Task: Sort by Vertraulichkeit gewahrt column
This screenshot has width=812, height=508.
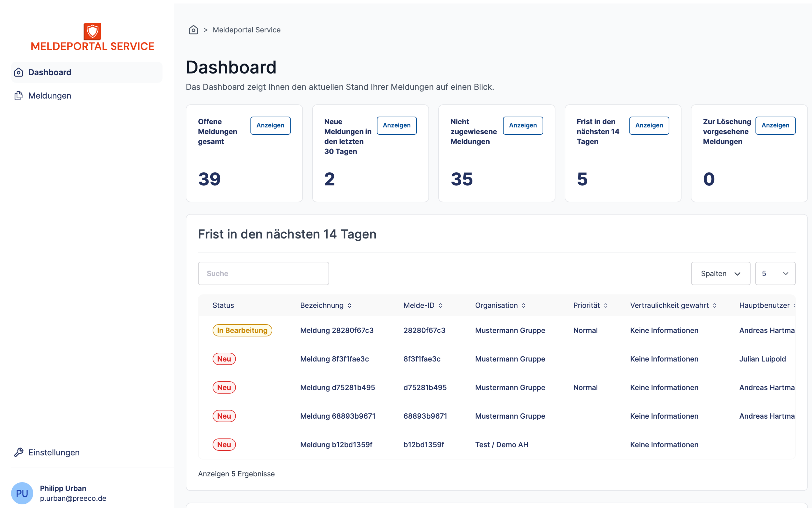Action: coord(715,305)
